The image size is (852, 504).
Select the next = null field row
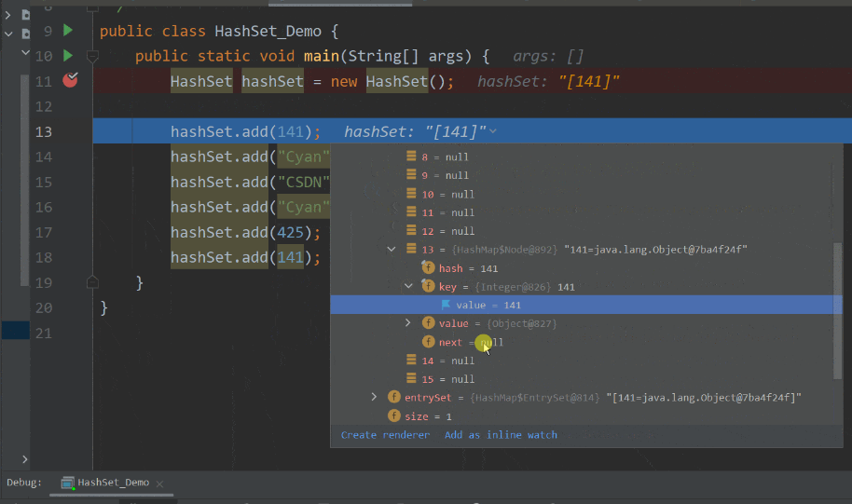[x=582, y=342]
